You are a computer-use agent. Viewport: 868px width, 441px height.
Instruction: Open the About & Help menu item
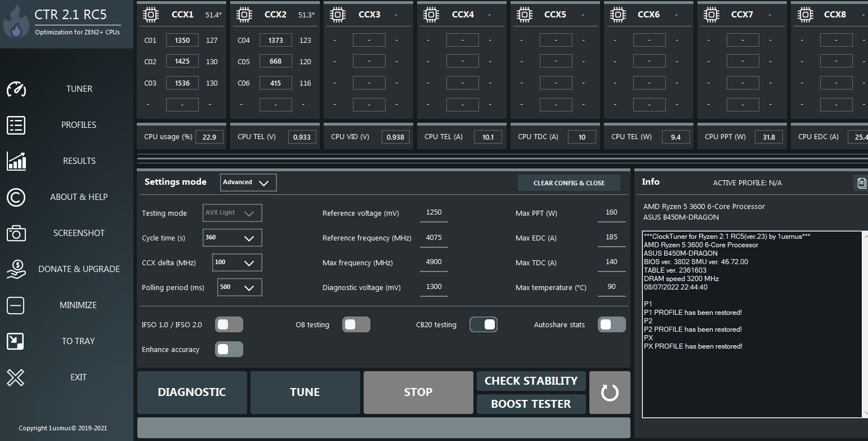[79, 197]
